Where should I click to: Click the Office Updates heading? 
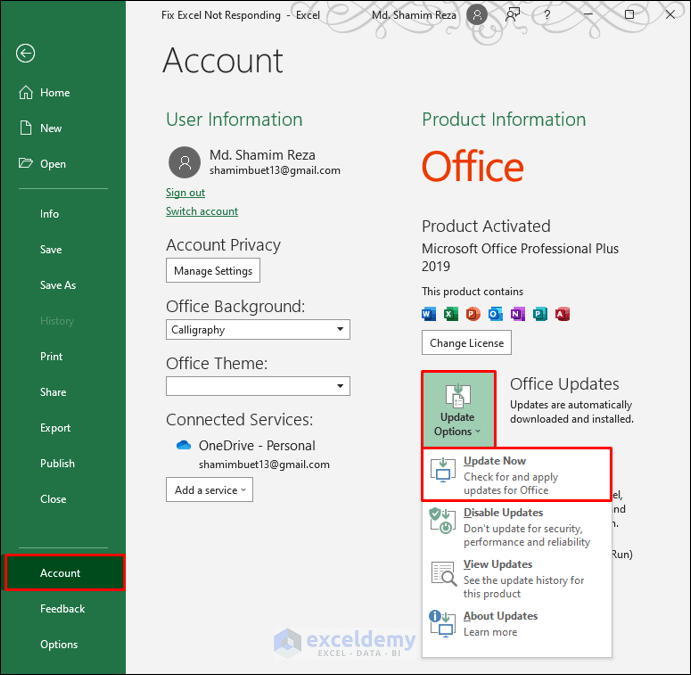[x=564, y=384]
